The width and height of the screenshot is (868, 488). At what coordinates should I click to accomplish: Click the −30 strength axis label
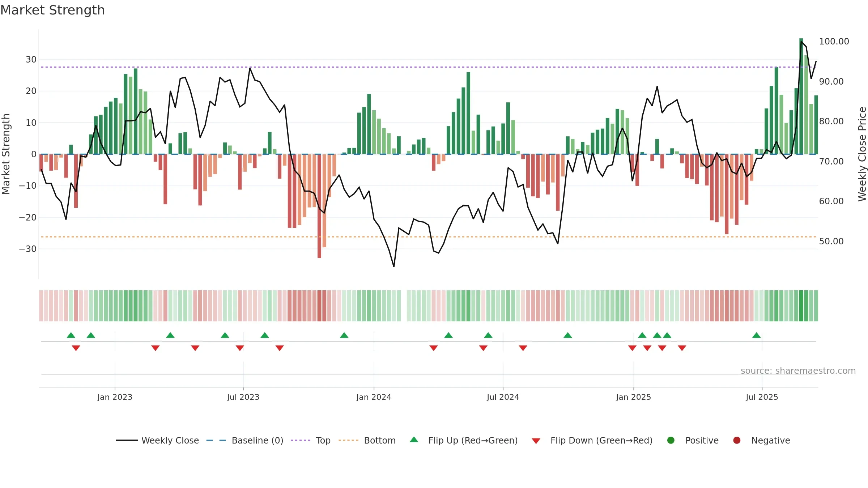pos(27,249)
